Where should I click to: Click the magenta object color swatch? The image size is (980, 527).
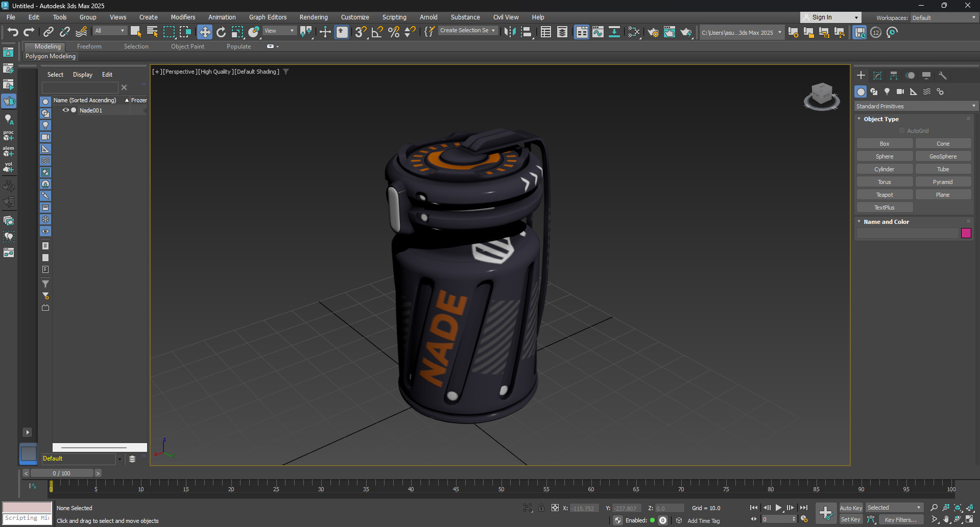click(x=966, y=233)
